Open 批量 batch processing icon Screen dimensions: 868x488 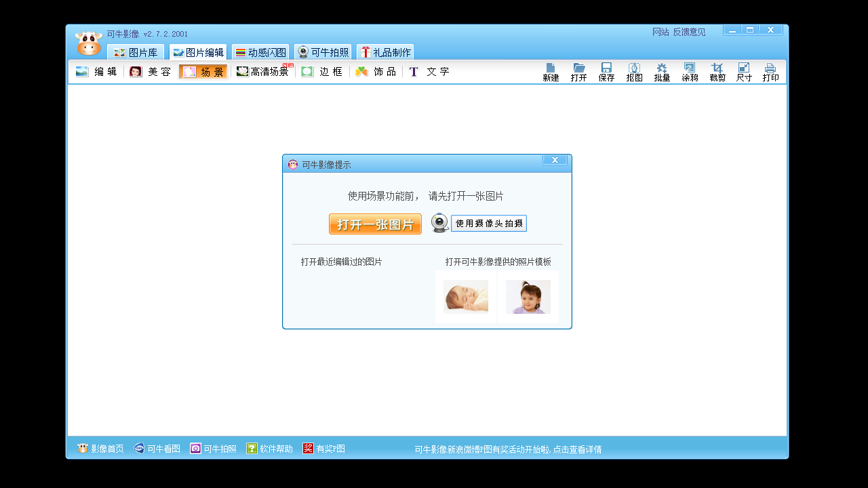pyautogui.click(x=661, y=71)
